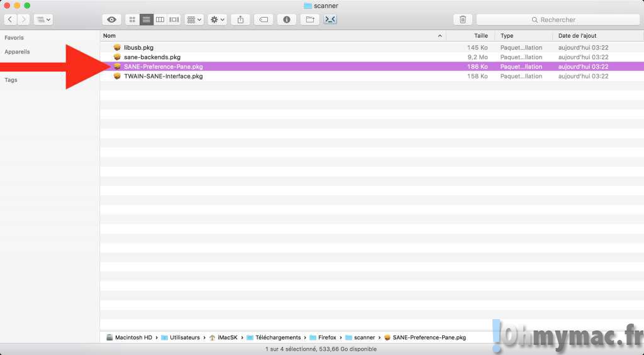Viewport: 644px width, 355px height.
Task: Click the green full screen button
Action: point(27,5)
